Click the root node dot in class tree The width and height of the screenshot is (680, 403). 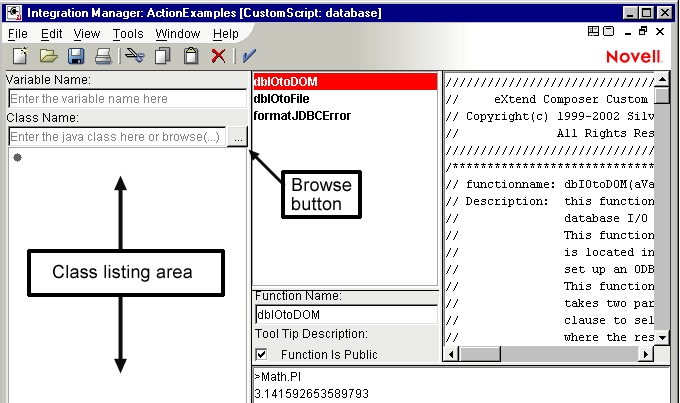coord(17,157)
